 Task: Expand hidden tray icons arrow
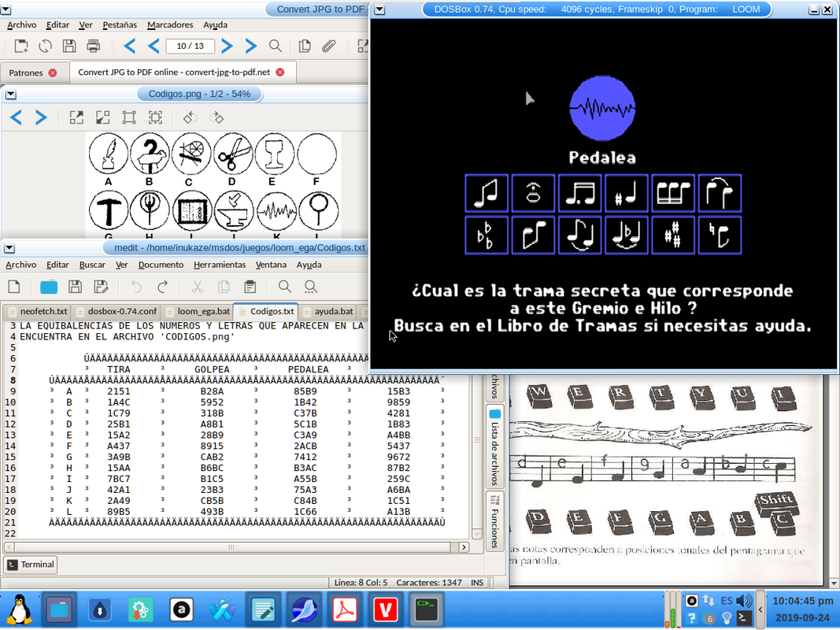760,610
